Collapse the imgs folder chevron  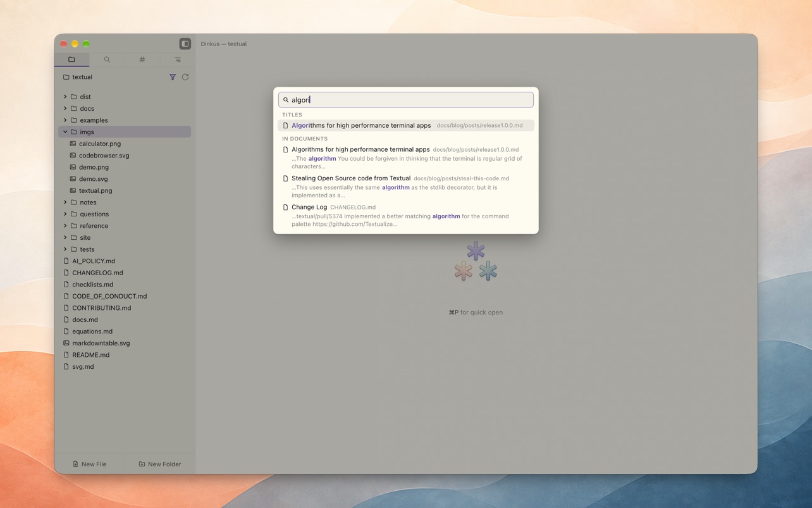[x=65, y=132]
